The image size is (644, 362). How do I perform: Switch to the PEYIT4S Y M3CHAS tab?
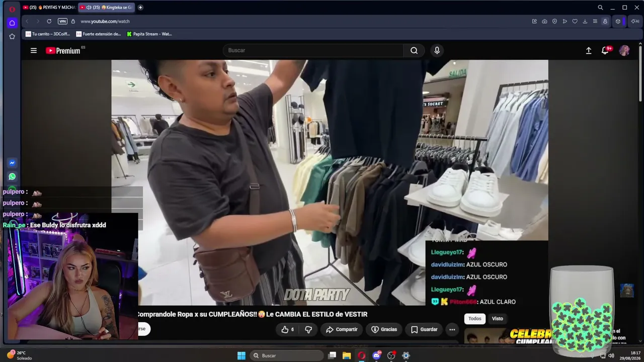(49, 8)
